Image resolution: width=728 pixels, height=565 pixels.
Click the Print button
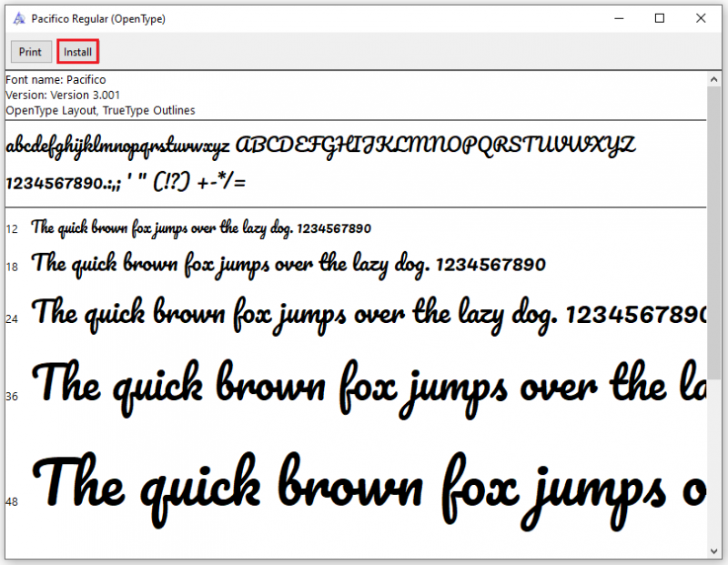pyautogui.click(x=31, y=52)
